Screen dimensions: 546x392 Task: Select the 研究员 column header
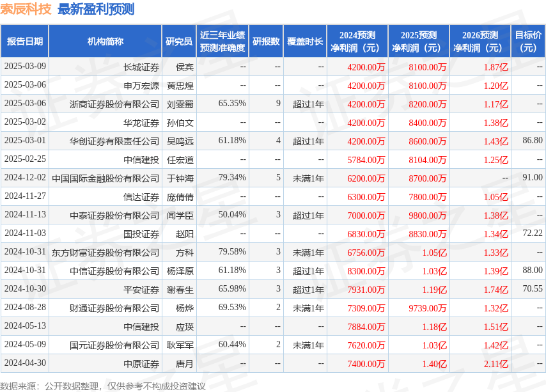click(x=179, y=42)
